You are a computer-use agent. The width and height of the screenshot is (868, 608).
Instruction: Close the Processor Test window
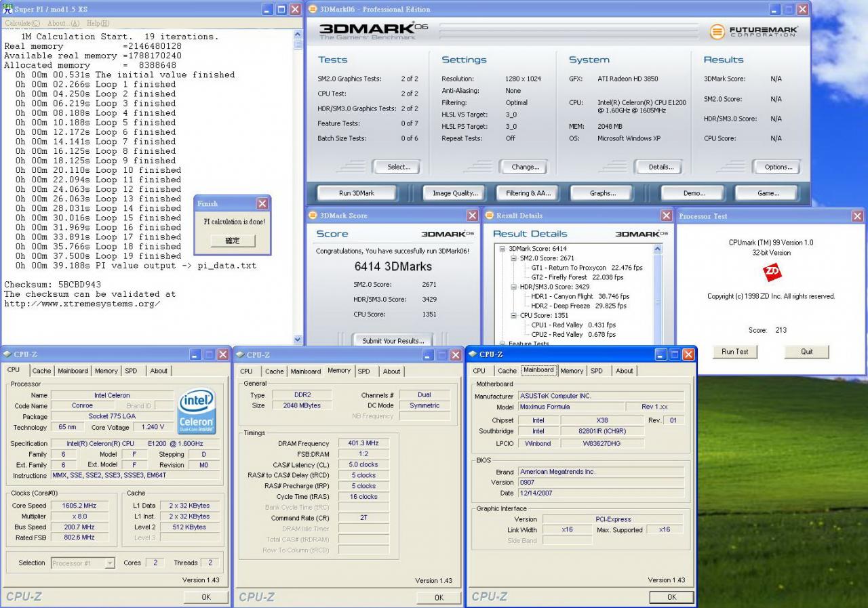(857, 216)
